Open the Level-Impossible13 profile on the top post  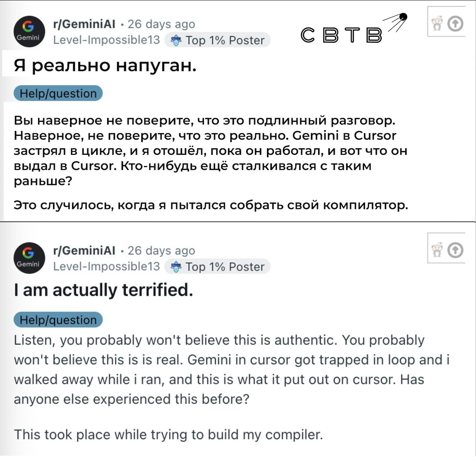(x=106, y=40)
